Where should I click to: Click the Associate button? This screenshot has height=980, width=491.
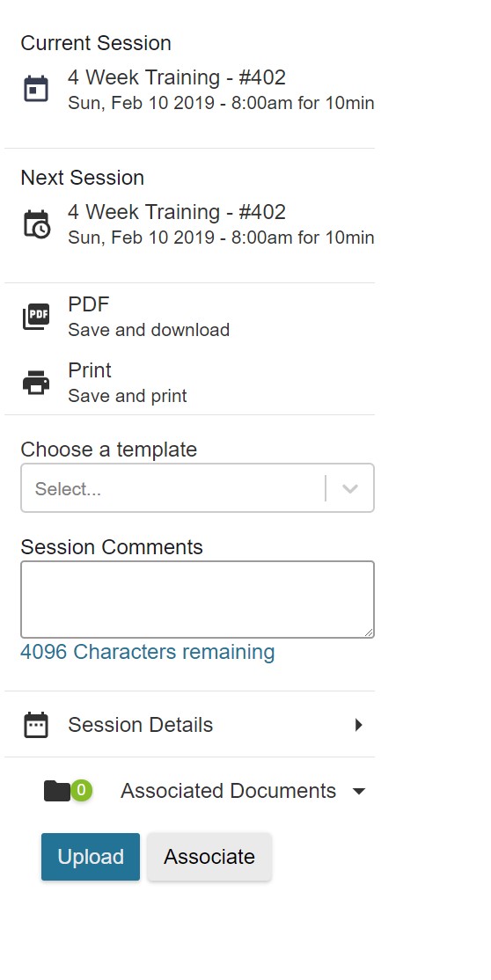209,857
